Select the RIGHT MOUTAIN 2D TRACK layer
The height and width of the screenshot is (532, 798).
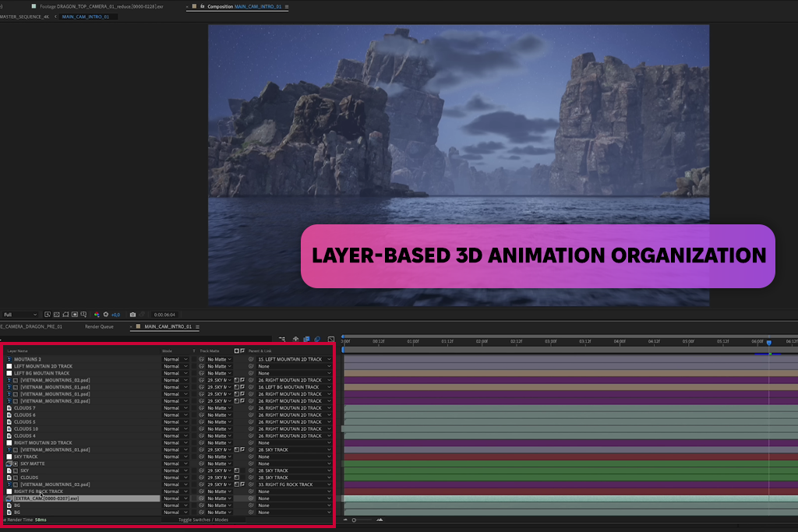[43, 443]
